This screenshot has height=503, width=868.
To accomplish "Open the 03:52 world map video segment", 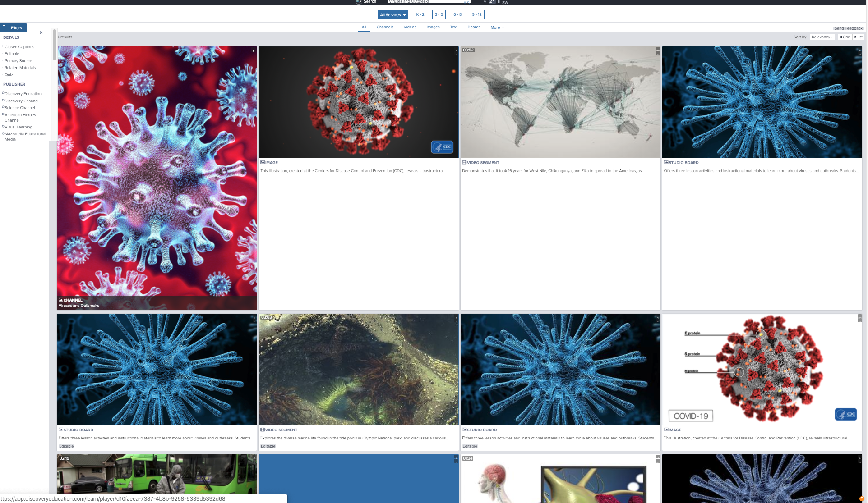I will [x=560, y=102].
